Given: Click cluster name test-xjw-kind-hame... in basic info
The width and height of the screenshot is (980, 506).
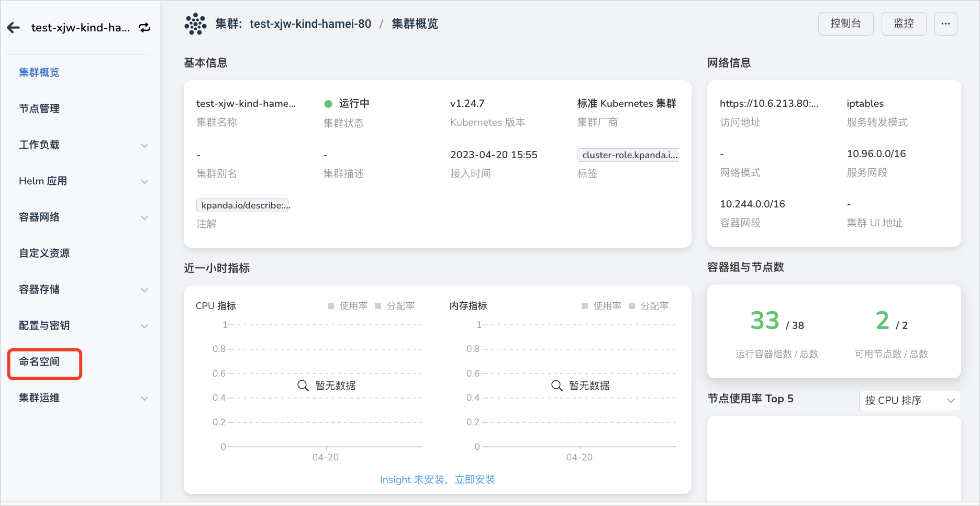Looking at the screenshot, I should (246, 103).
